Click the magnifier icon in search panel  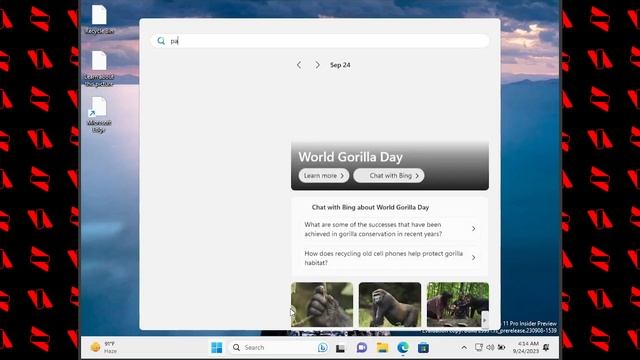click(x=161, y=41)
